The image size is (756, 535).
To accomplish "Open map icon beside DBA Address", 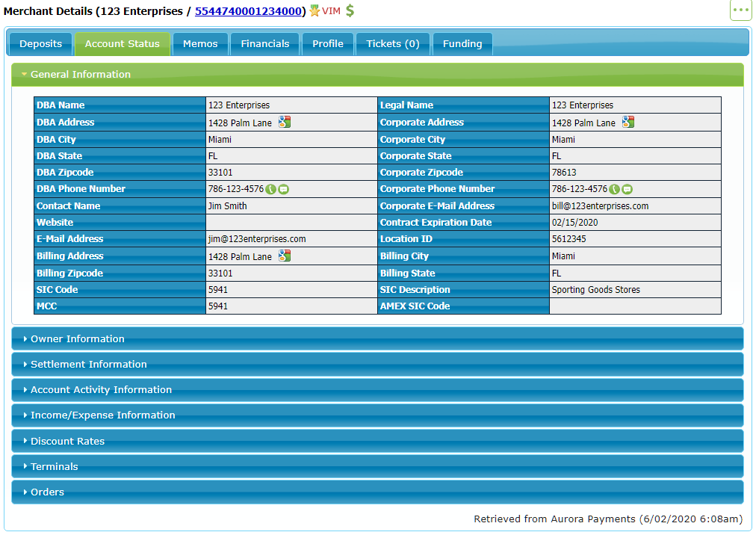I will [x=285, y=122].
